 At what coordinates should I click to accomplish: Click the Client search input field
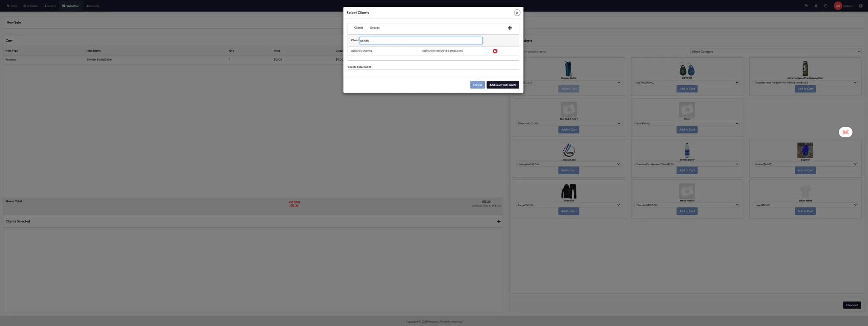point(420,41)
